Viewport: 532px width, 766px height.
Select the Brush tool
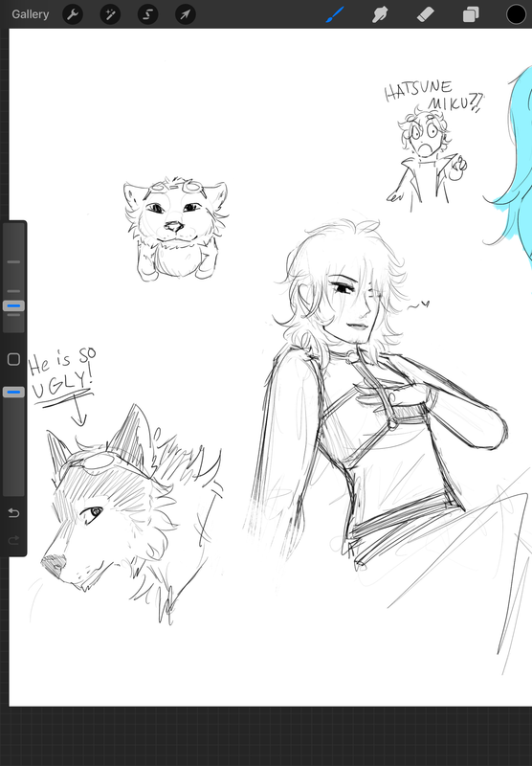tap(335, 14)
